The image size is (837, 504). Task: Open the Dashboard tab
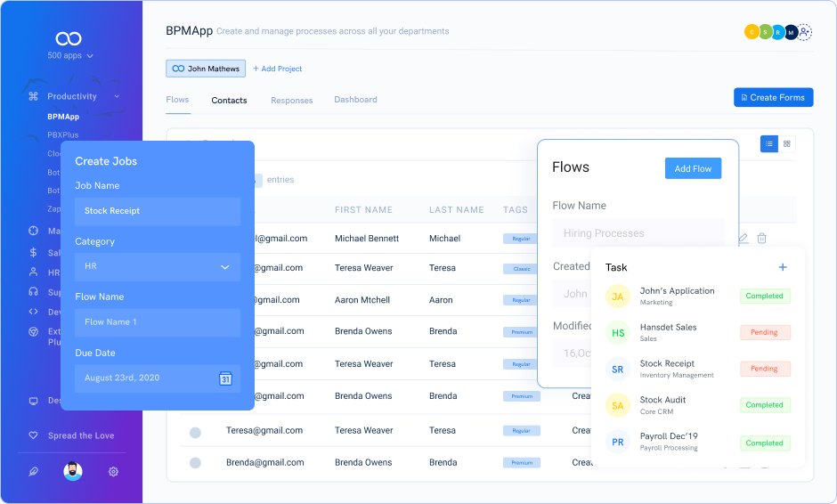pos(355,100)
